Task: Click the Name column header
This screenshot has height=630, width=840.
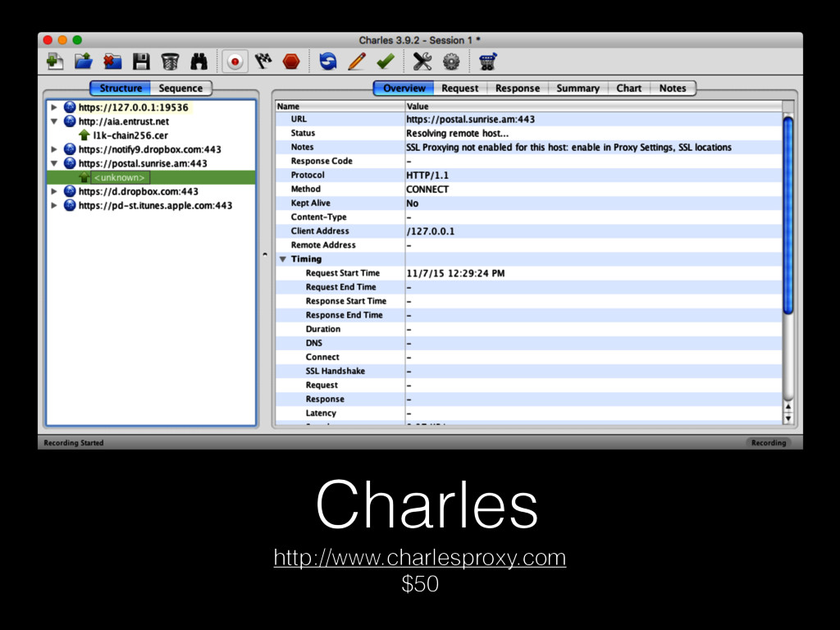Action: coord(340,106)
